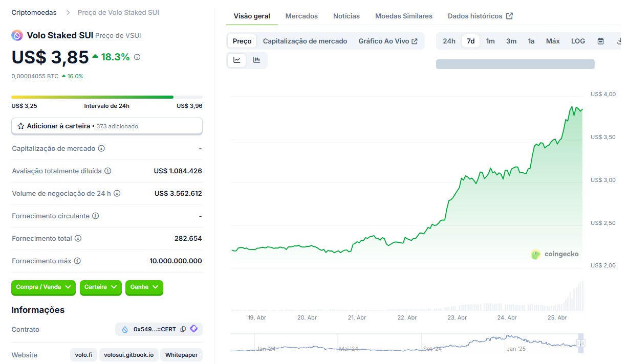Open the Whitepaper link
Image resolution: width=628 pixels, height=364 pixels.
[181, 355]
